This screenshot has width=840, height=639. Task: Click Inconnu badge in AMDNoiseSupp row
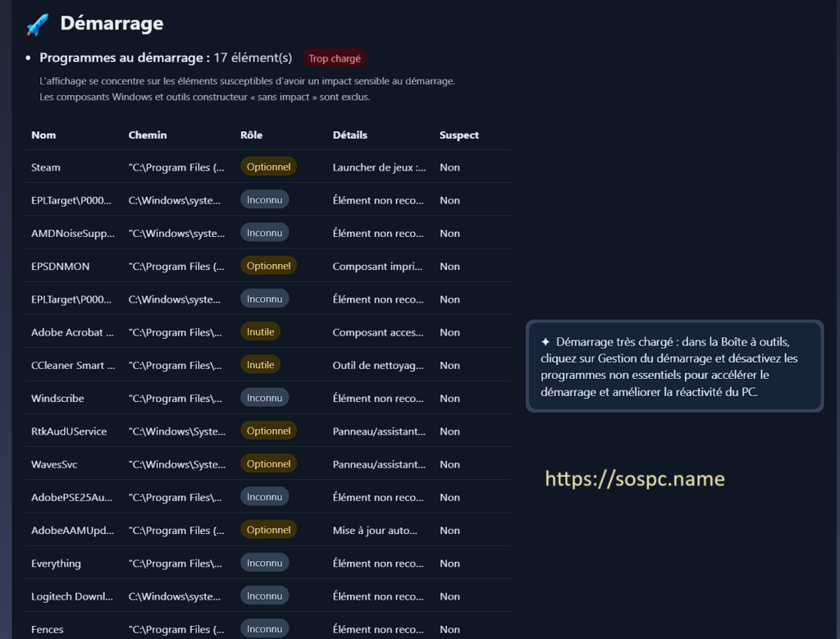265,233
